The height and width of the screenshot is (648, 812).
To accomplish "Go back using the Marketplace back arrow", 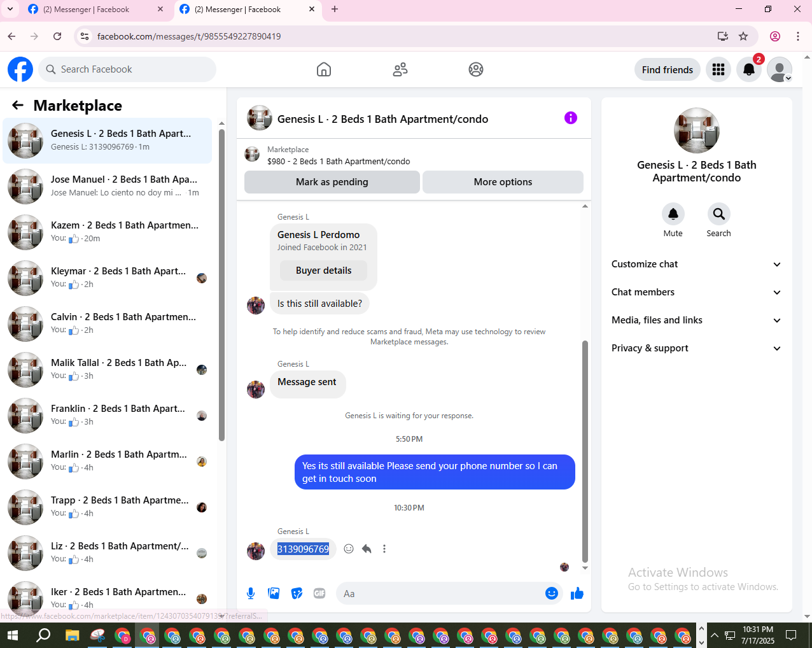I will 18,105.
